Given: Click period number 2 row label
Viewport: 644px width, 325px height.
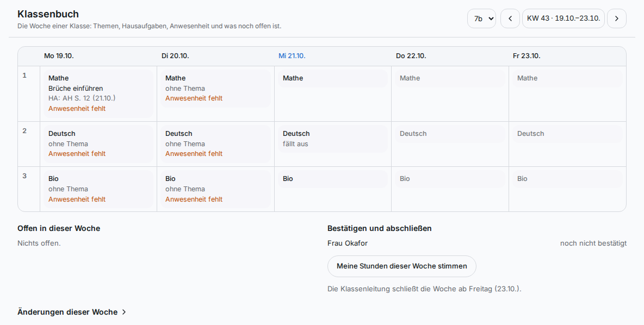Looking at the screenshot, I should pyautogui.click(x=24, y=131).
